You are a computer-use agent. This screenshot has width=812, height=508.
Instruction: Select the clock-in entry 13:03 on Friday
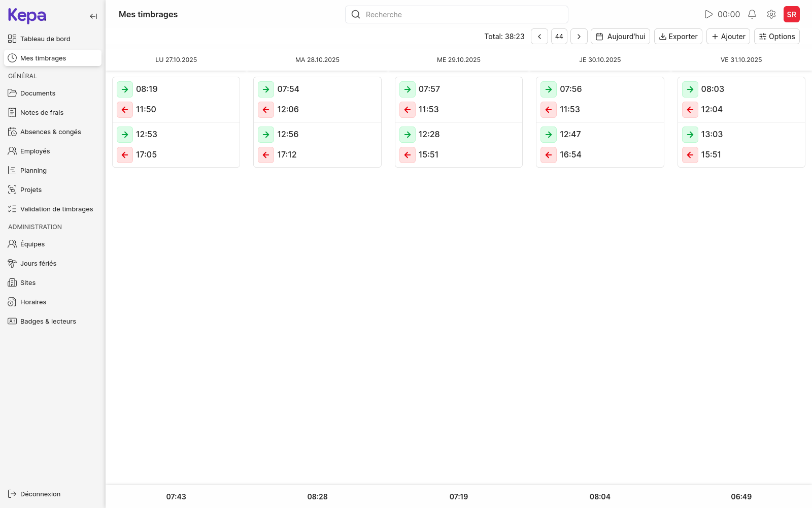click(712, 134)
